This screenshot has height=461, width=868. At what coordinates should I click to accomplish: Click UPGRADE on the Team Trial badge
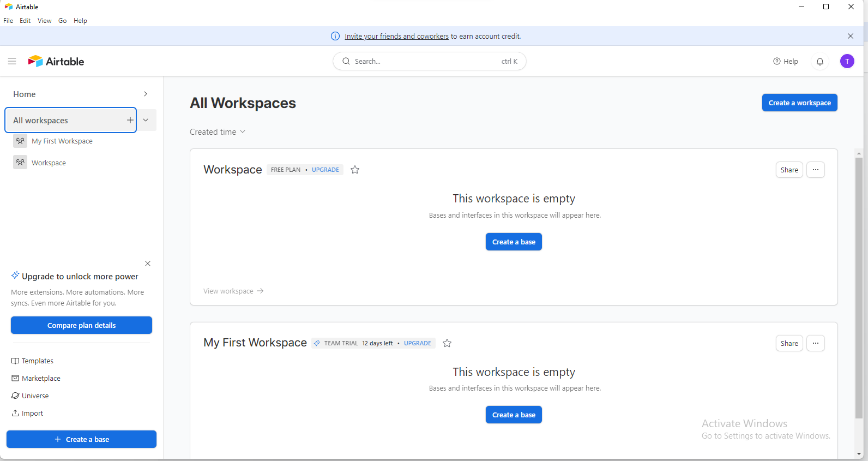point(418,343)
